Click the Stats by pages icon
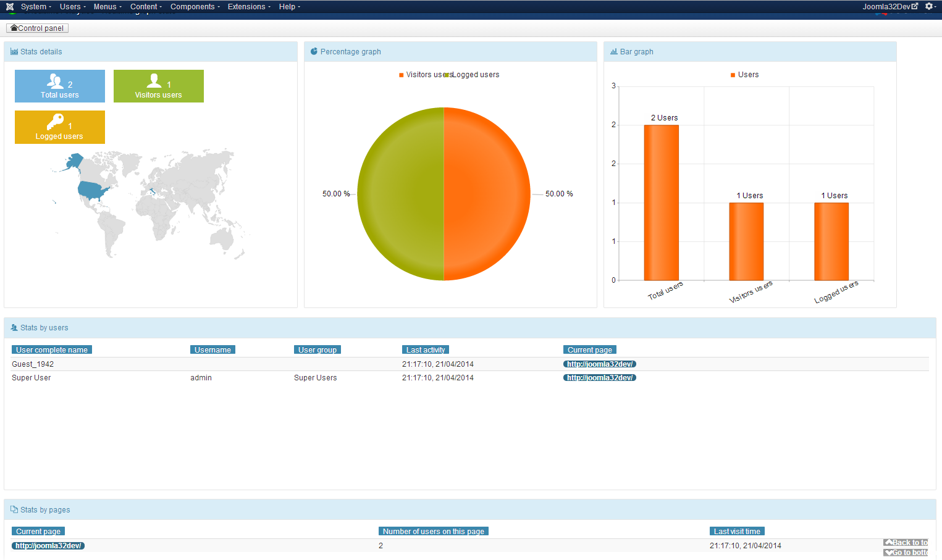 tap(14, 510)
